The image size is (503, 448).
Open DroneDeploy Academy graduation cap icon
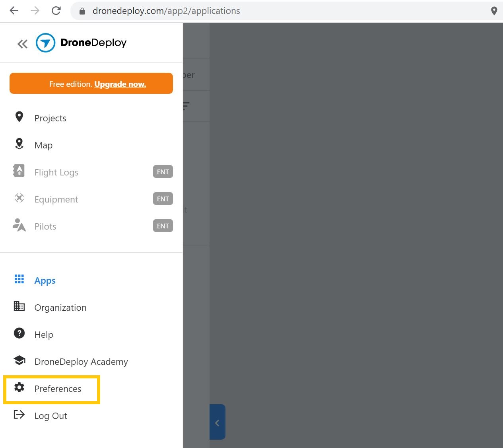coord(19,360)
